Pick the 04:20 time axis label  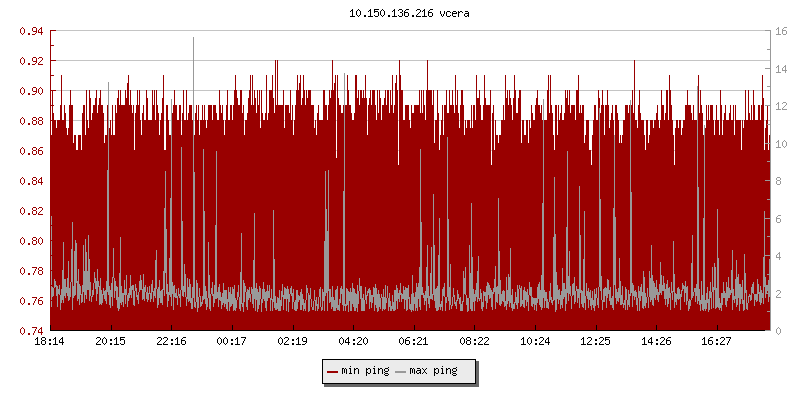(353, 341)
